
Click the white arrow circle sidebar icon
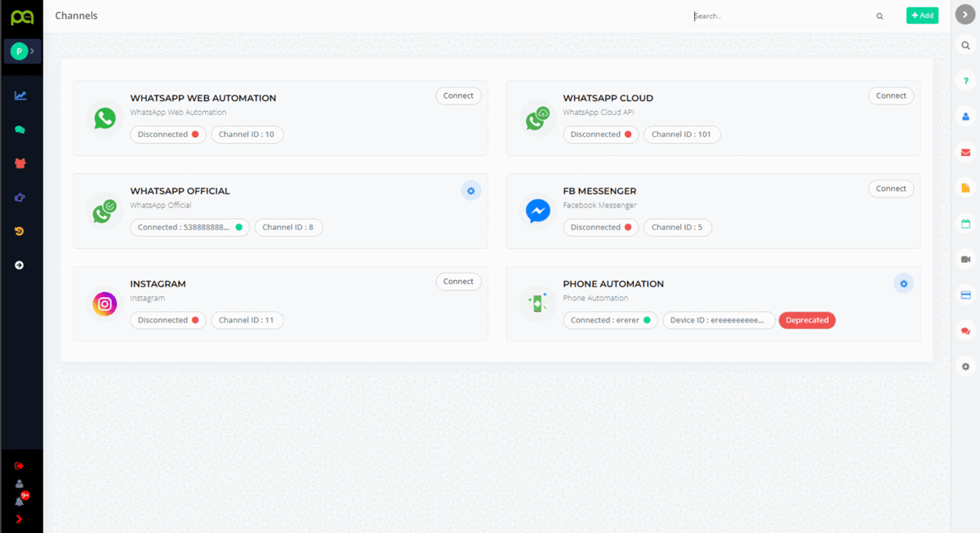click(x=20, y=265)
